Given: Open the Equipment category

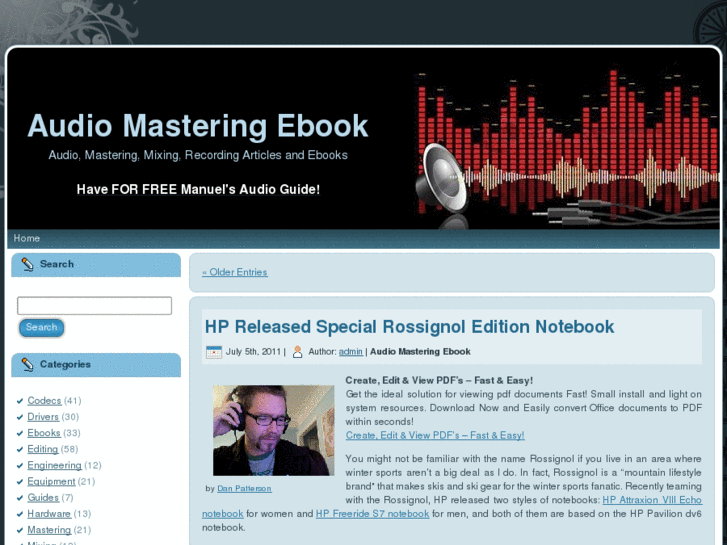Looking at the screenshot, I should pyautogui.click(x=51, y=482).
